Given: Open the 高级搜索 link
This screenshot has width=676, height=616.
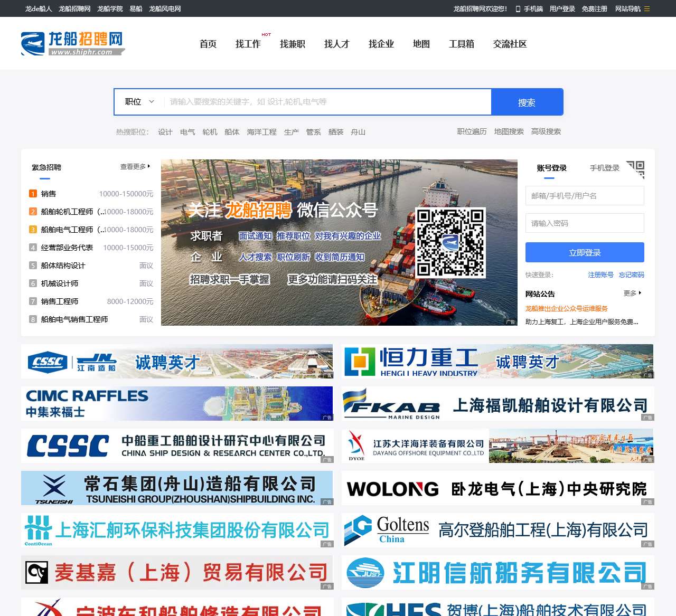Looking at the screenshot, I should click(x=546, y=131).
